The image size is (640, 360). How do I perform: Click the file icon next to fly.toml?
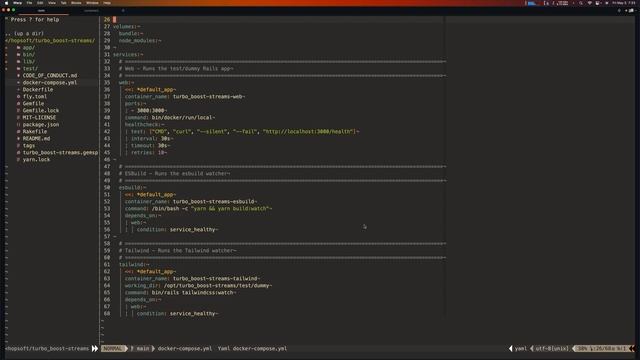18,96
